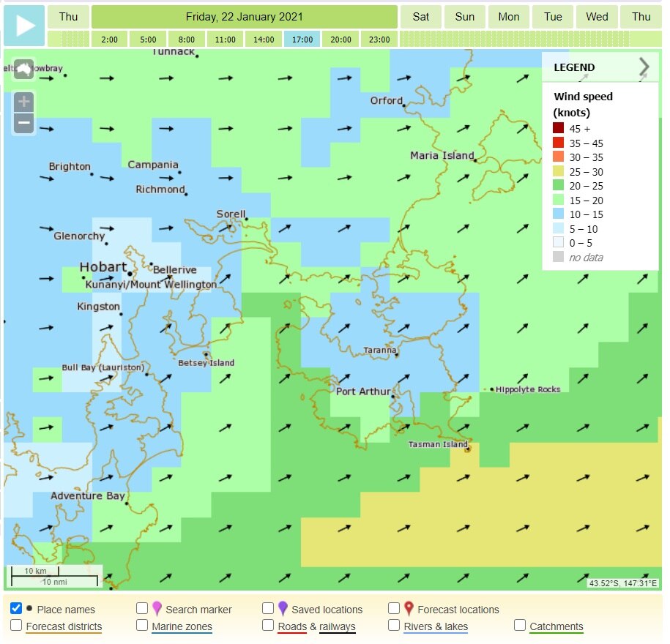The image size is (670, 644).
Task: Enable the Marine zones overlay
Action: tap(141, 626)
